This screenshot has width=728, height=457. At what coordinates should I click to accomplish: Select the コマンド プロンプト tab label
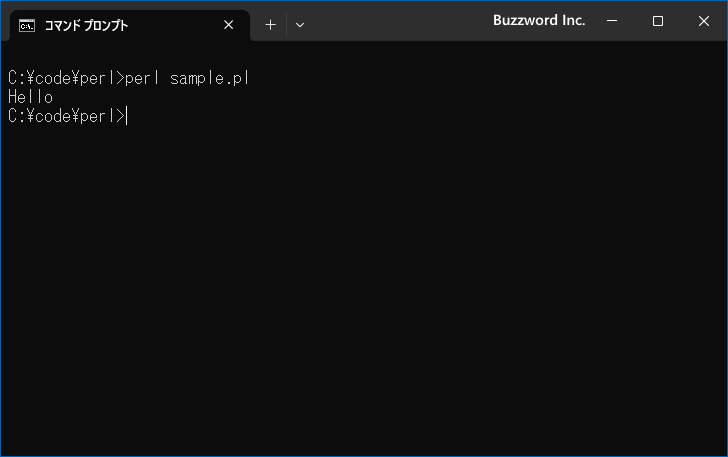click(86, 26)
